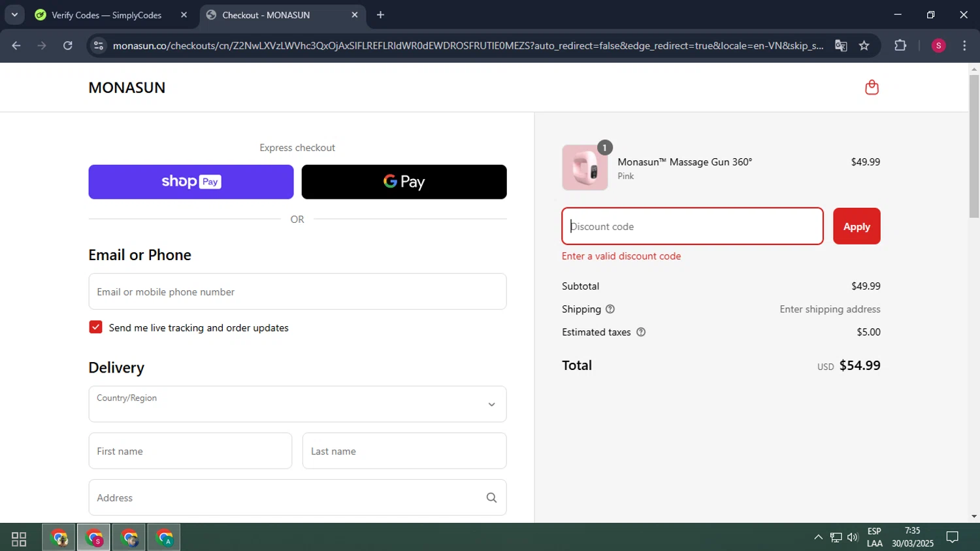
Task: Open the Chrome taskbar icon with S badge
Action: [94, 539]
